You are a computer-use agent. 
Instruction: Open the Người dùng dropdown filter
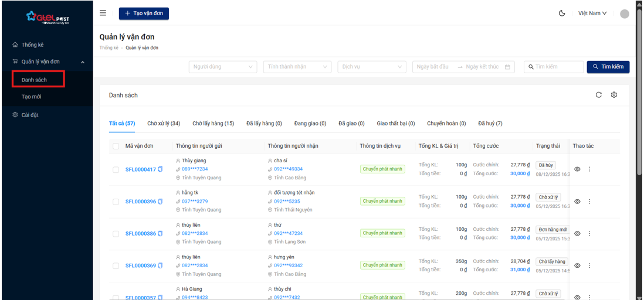pos(223,67)
